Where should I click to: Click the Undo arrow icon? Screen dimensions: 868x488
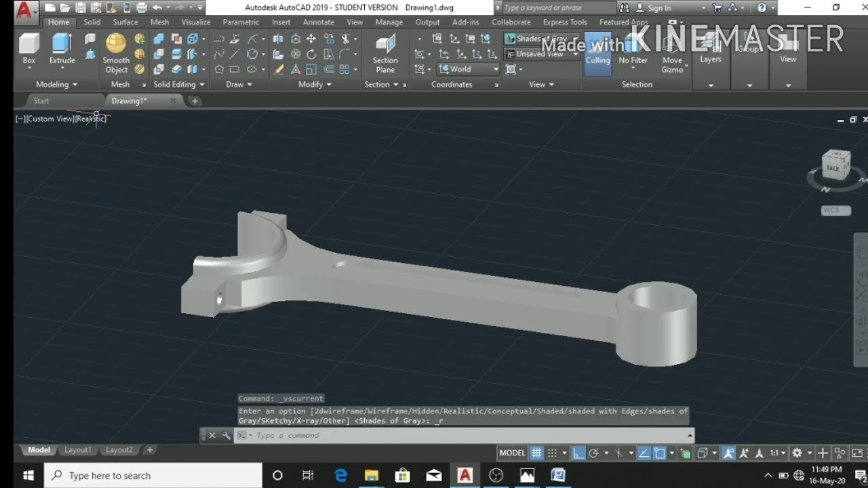pos(157,8)
